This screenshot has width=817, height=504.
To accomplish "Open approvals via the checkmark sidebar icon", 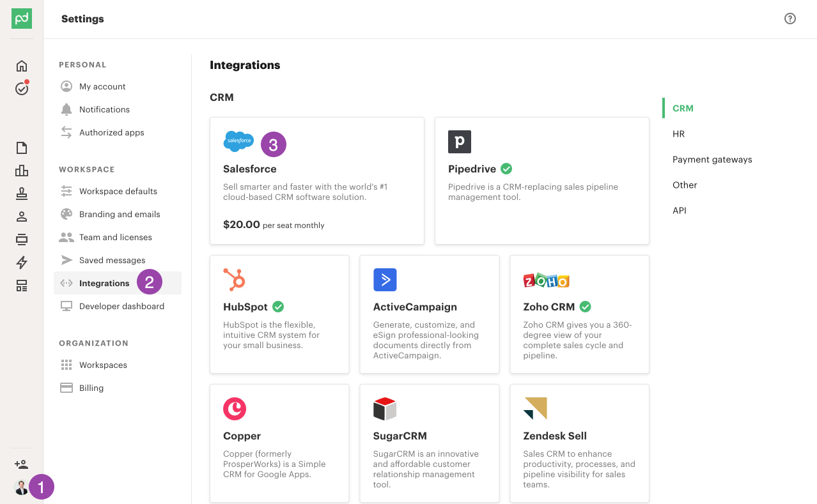I will tap(21, 89).
